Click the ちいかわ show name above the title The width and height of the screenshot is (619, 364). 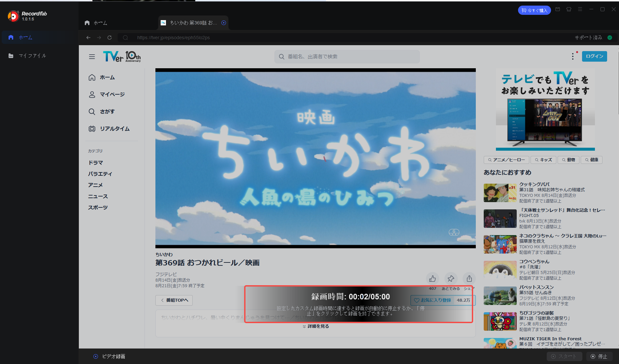point(164,255)
